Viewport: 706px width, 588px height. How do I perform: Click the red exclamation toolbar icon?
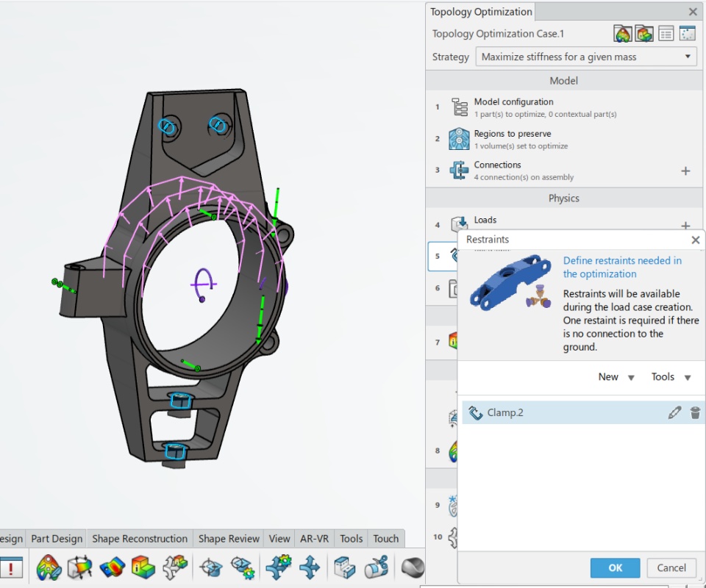[x=11, y=567]
